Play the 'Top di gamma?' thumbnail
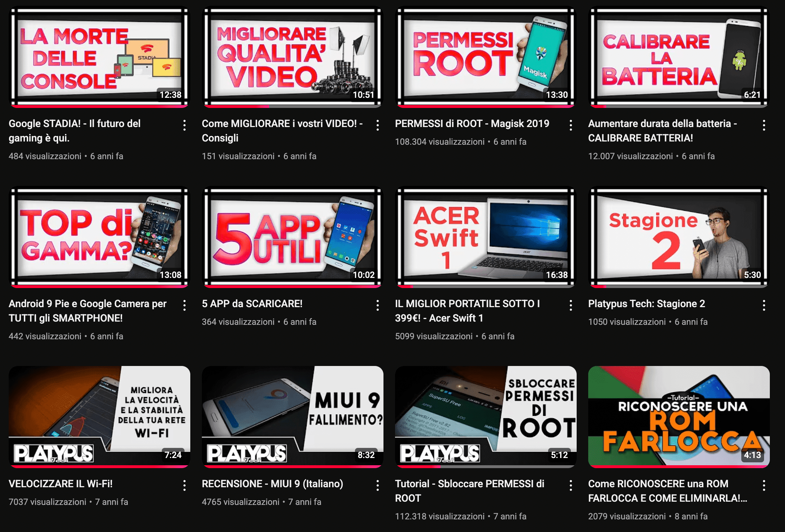This screenshot has width=785, height=532. pyautogui.click(x=99, y=237)
